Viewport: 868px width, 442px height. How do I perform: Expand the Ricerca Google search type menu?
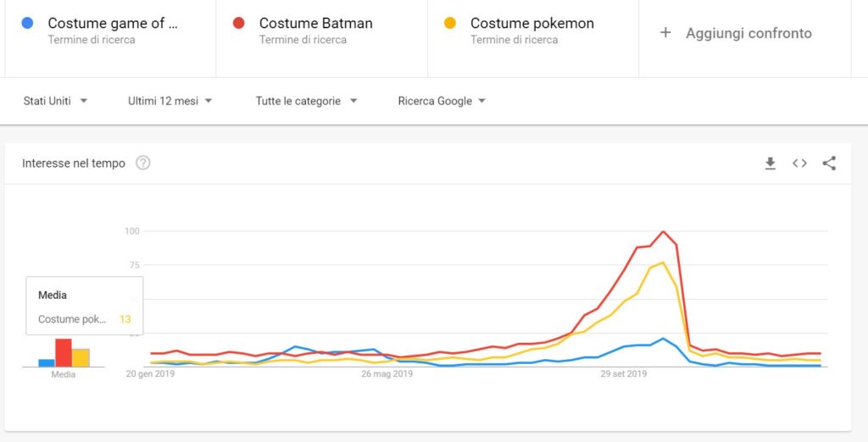click(x=442, y=101)
